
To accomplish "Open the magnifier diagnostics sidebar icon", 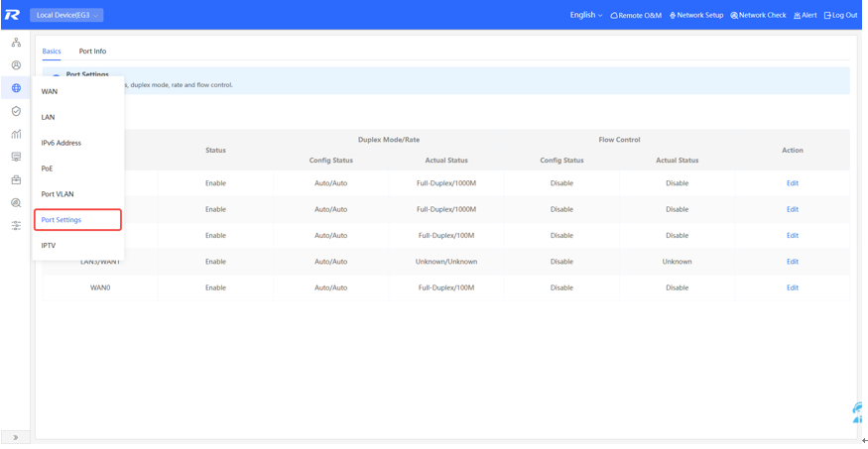I will 16,202.
